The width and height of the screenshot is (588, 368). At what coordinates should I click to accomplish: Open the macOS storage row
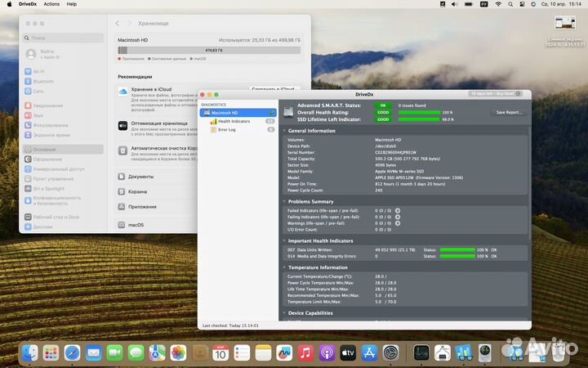click(157, 225)
